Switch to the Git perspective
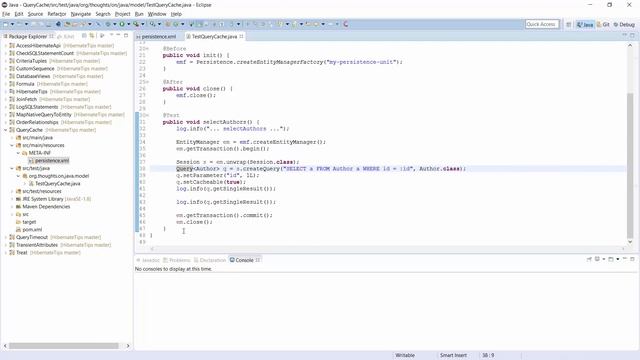The height and width of the screenshot is (360, 640). [x=603, y=24]
